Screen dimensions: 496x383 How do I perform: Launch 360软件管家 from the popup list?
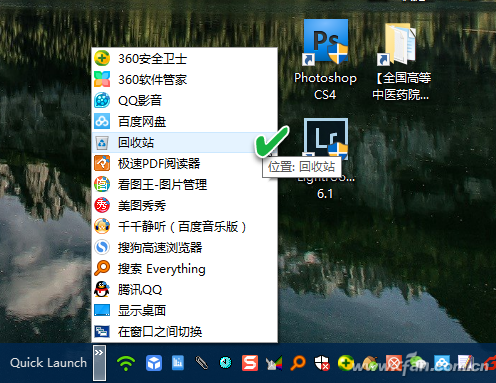click(x=184, y=80)
